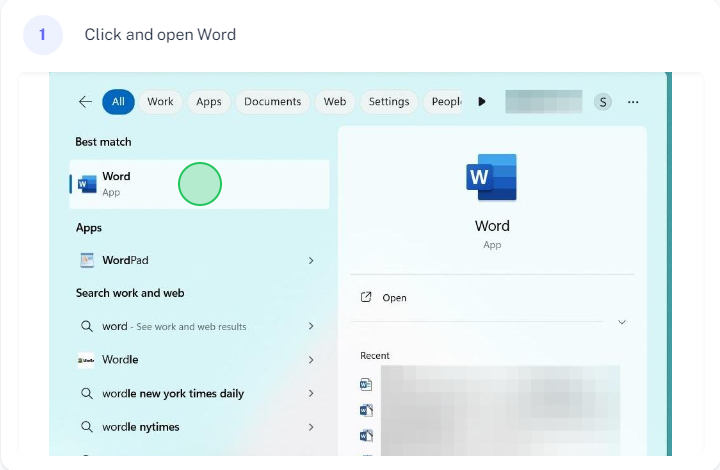The image size is (720, 470).
Task: Select the People filter tab
Action: (x=443, y=101)
